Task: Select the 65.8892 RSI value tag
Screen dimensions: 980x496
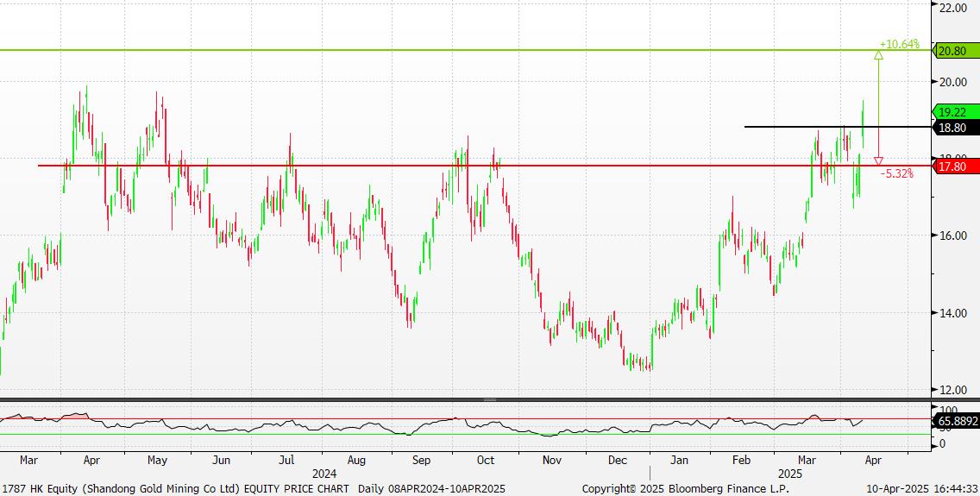Action: pos(956,423)
